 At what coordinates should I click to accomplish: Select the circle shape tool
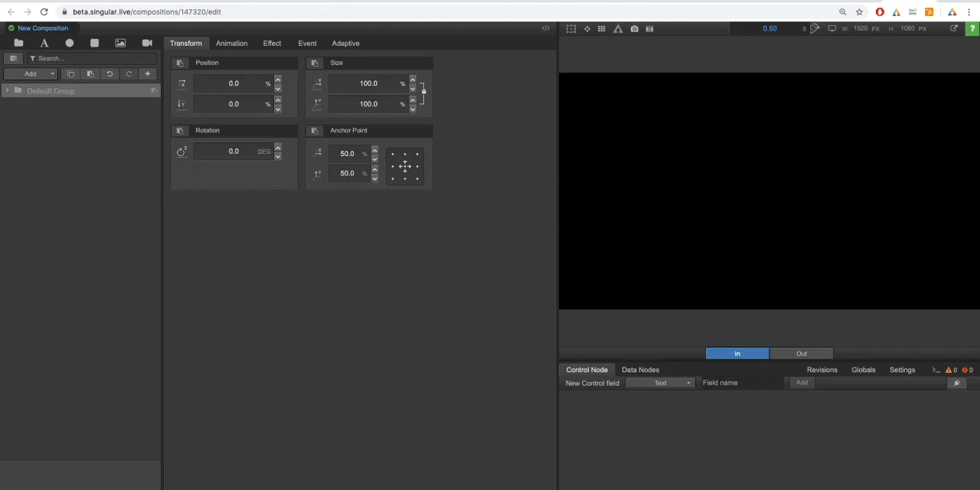point(70,43)
